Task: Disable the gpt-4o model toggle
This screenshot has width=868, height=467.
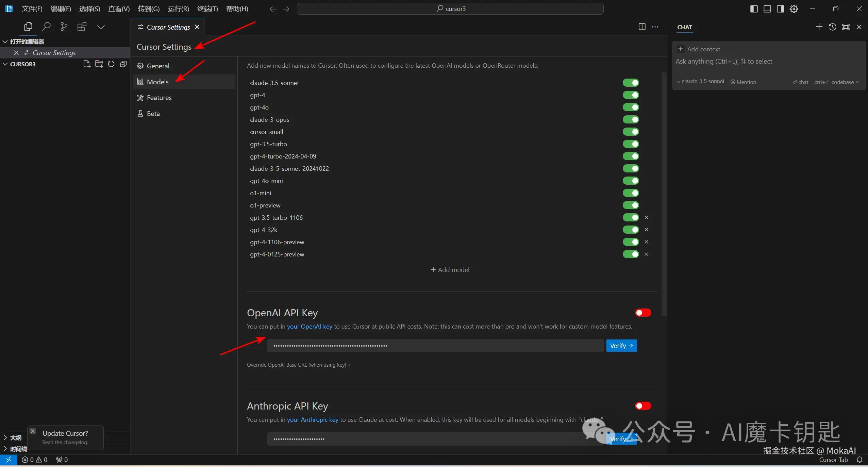Action: pyautogui.click(x=631, y=107)
